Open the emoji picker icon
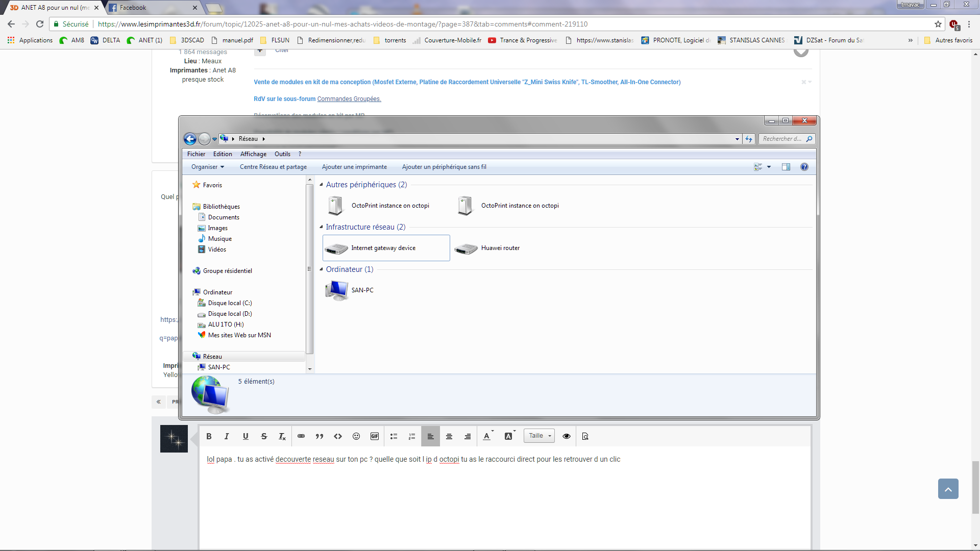Viewport: 980px width, 551px height. [x=356, y=436]
